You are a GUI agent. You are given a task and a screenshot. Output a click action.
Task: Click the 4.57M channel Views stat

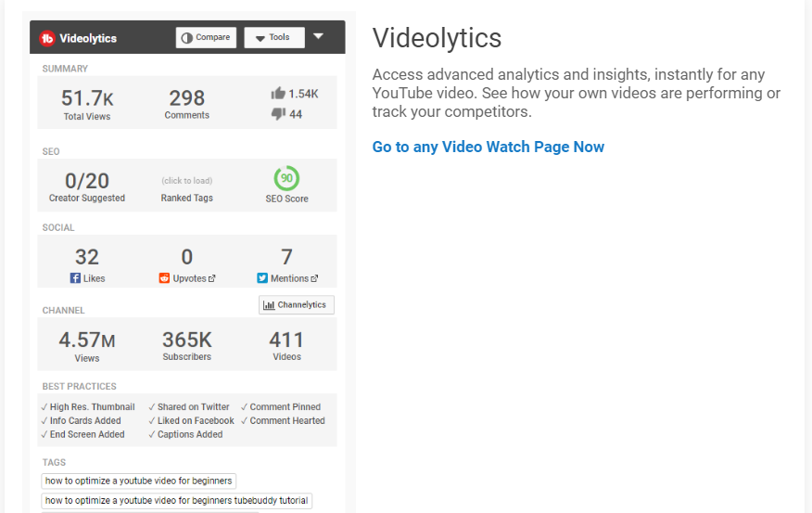87,346
